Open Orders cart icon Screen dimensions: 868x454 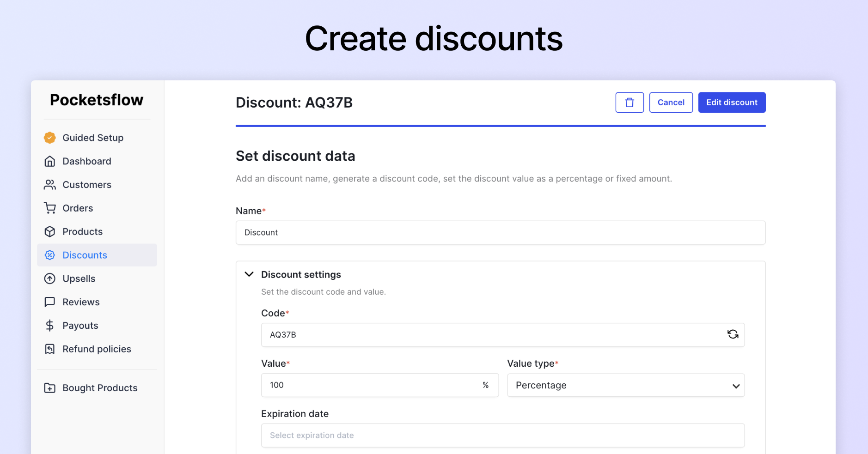50,208
